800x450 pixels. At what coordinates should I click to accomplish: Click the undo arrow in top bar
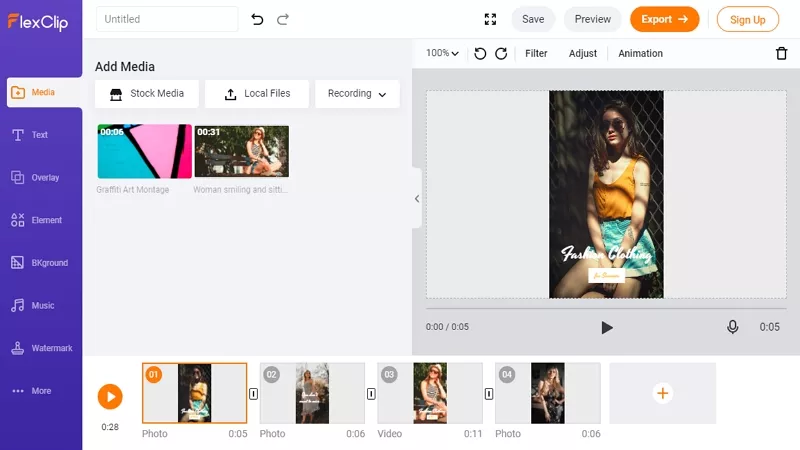pyautogui.click(x=257, y=19)
